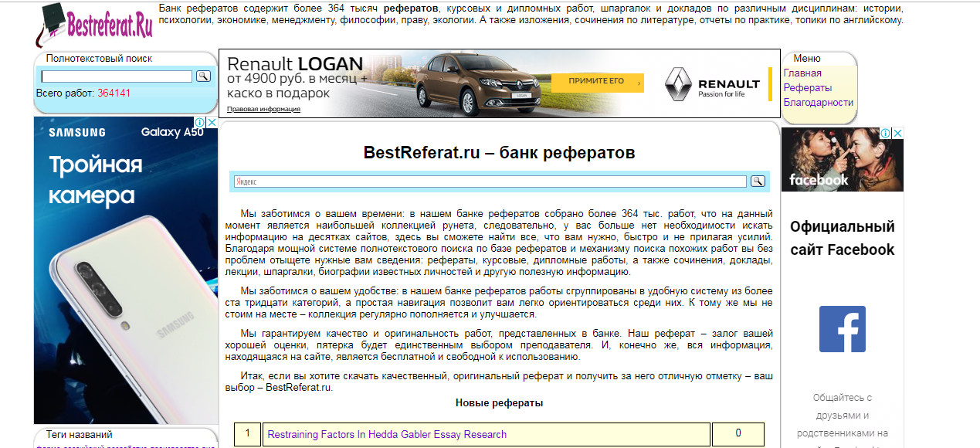The image size is (980, 448).
Task: Open ad info icon on Samsung ad
Action: [x=200, y=122]
